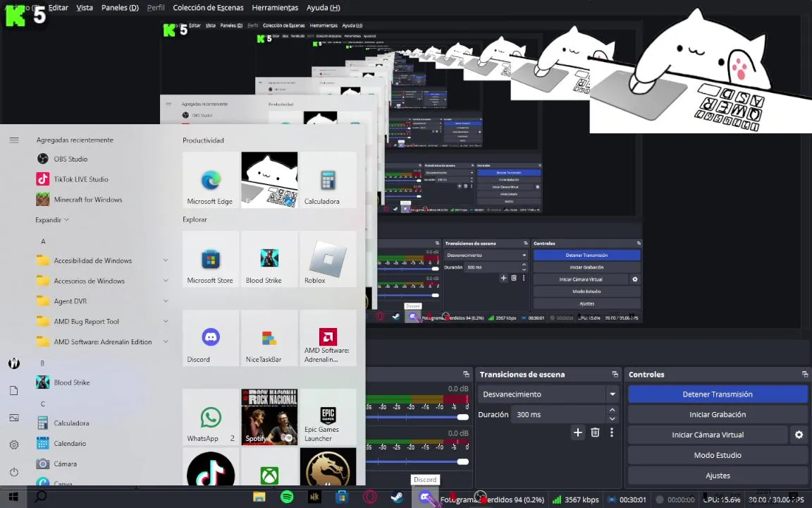The width and height of the screenshot is (812, 508).
Task: Open Start menu settings gear
Action: pos(14,445)
